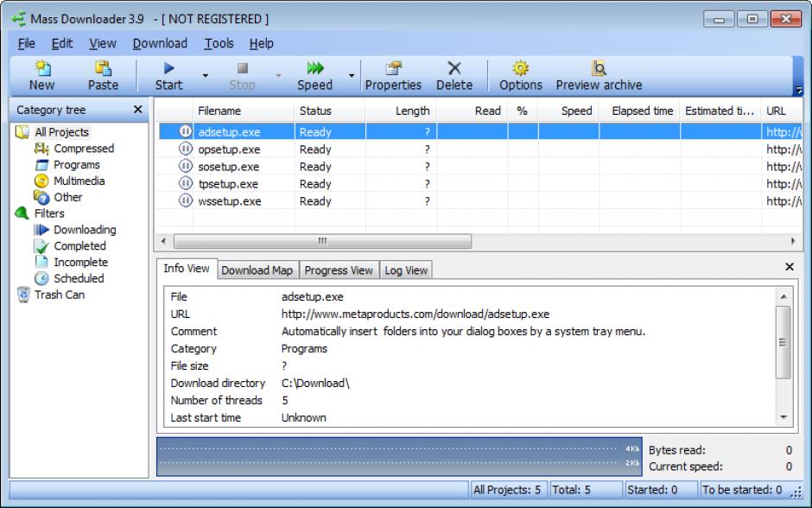
Task: Open the Options gear icon
Action: pos(520,68)
